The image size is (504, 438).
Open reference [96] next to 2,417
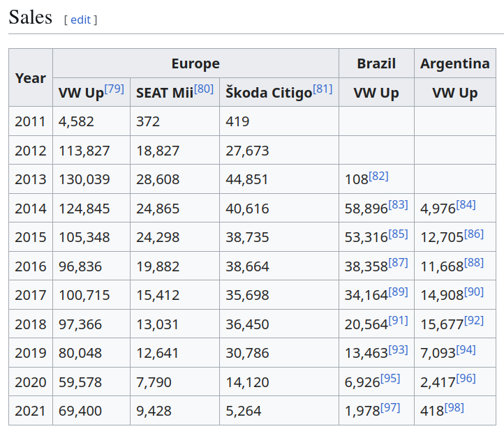click(x=466, y=378)
